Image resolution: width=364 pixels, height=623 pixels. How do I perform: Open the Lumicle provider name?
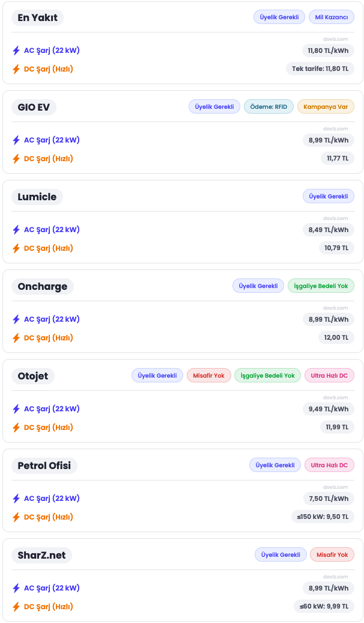pos(37,197)
